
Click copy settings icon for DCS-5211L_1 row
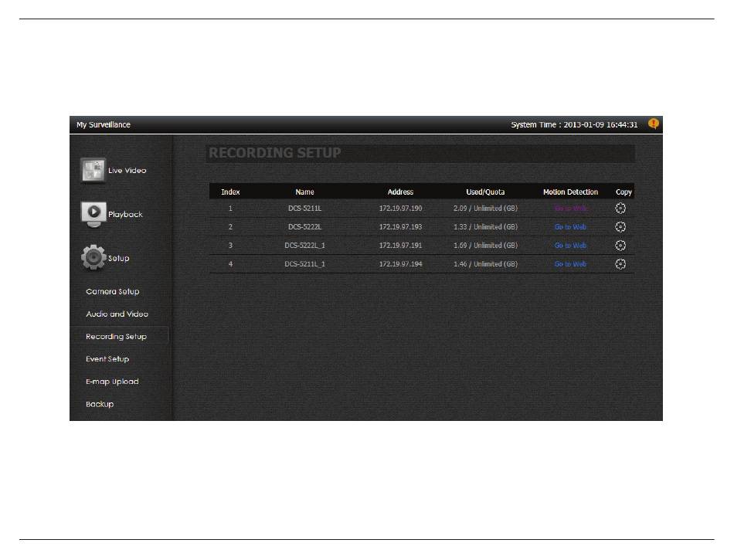coord(620,264)
